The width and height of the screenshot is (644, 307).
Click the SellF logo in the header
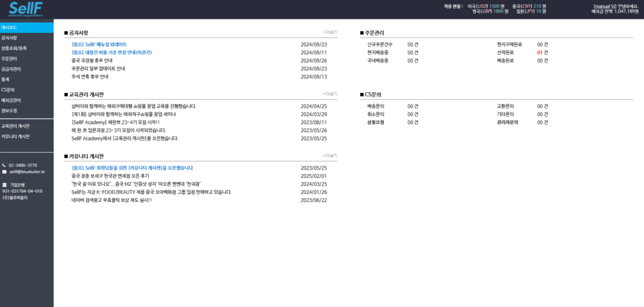coord(26,9)
